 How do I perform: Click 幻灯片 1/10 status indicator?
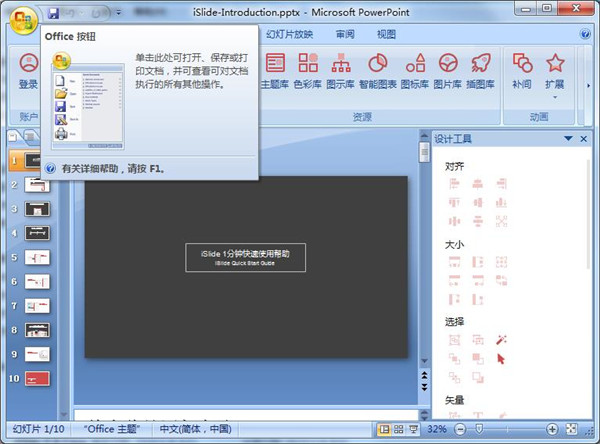(39, 429)
